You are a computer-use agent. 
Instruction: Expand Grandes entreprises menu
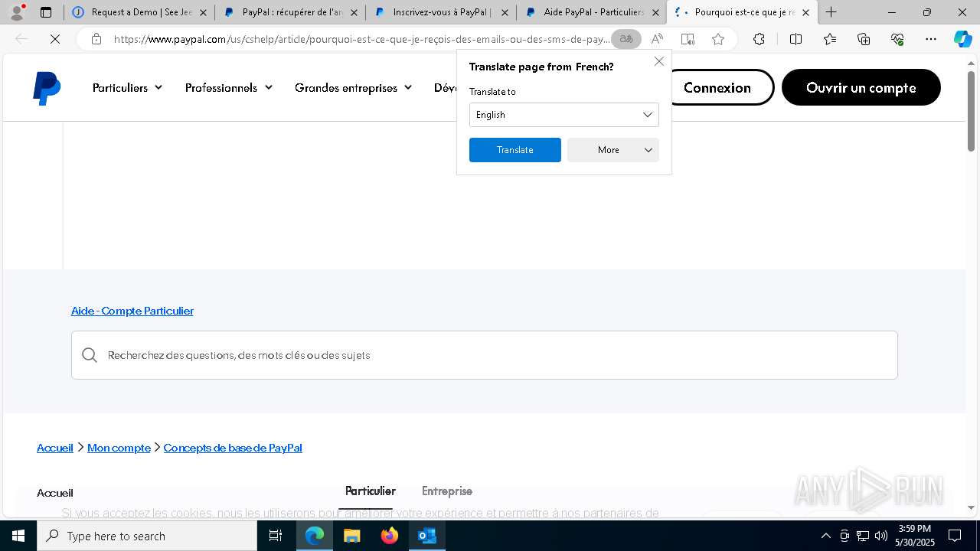click(x=354, y=88)
